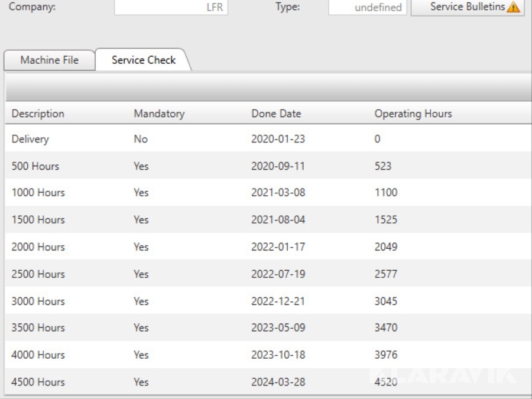The height and width of the screenshot is (399, 532).
Task: Click the done date 2023-10-18
Action: click(278, 355)
